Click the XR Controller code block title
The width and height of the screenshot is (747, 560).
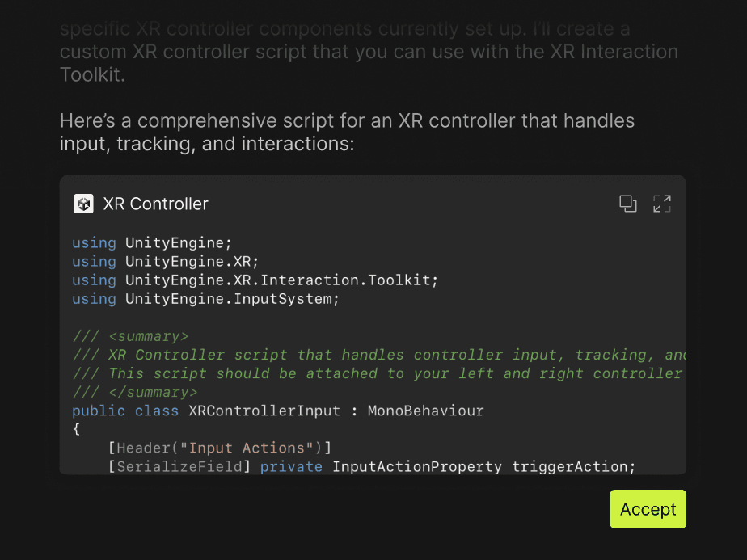[x=156, y=204]
